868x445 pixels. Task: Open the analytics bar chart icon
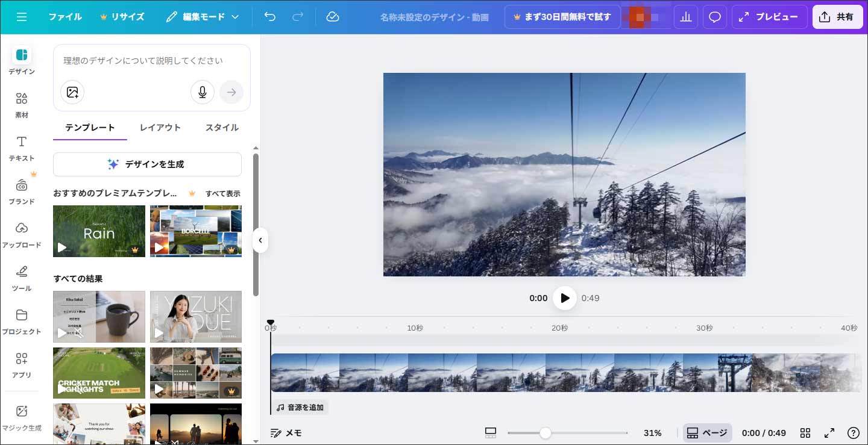[685, 17]
